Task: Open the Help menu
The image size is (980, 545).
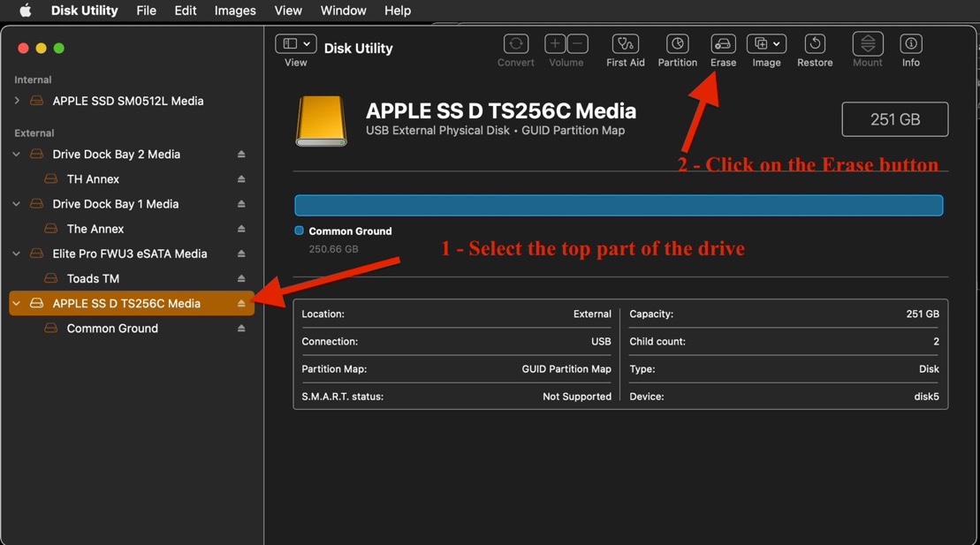Action: [x=398, y=11]
